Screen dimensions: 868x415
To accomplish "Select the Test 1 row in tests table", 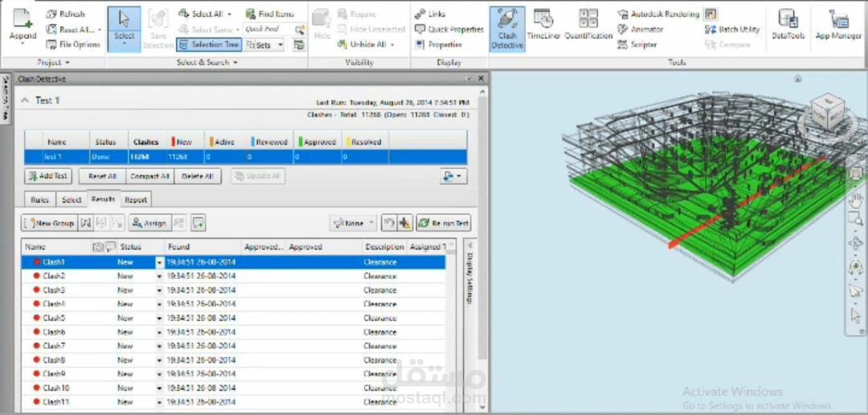I will tap(246, 157).
